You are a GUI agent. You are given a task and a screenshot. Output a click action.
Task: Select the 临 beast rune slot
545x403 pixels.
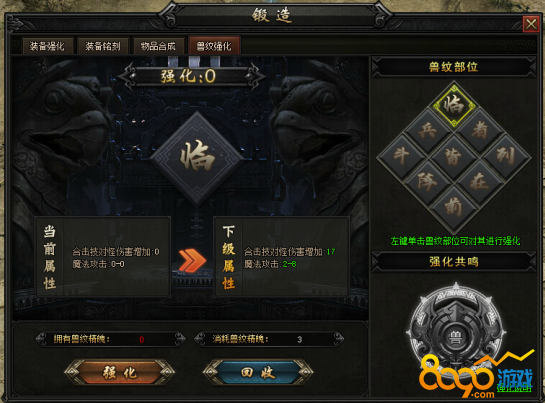(x=454, y=104)
